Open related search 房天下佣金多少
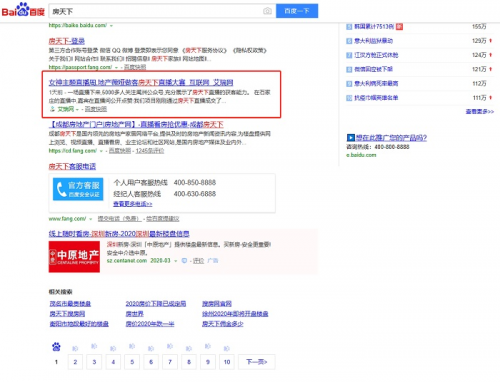The image size is (500, 382). click(222, 324)
